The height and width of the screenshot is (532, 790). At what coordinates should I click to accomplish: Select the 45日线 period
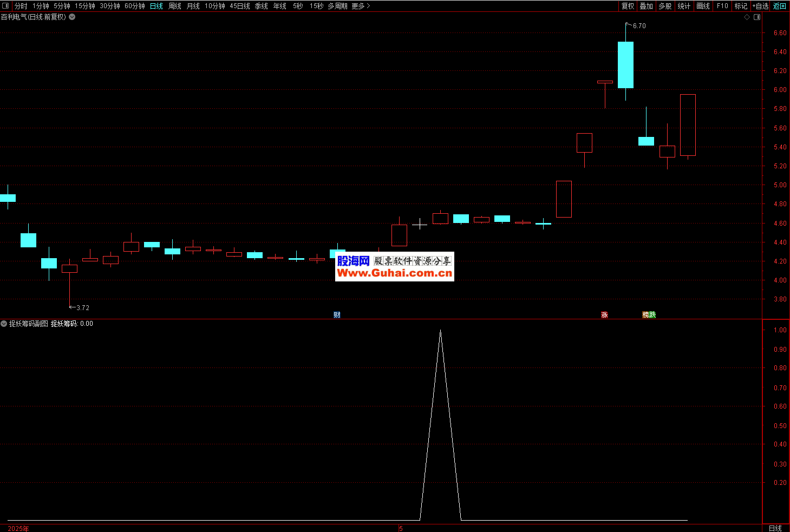pos(240,6)
